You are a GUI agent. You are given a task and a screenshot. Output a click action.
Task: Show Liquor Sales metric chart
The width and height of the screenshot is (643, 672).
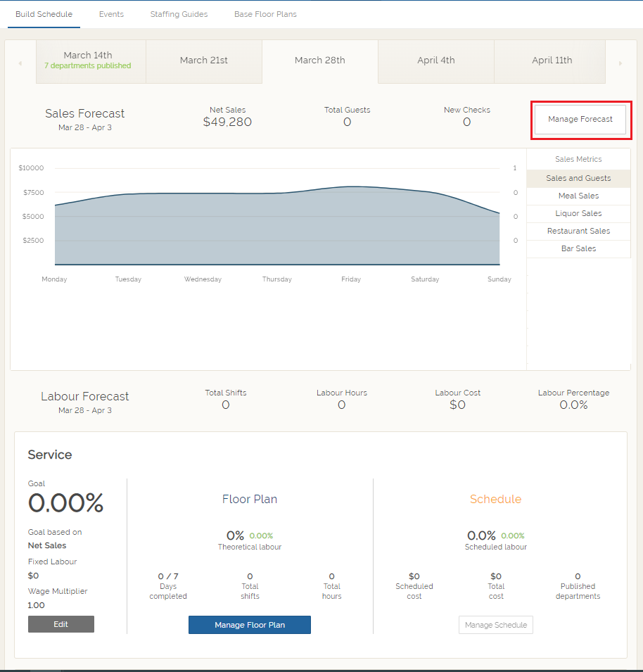(578, 213)
